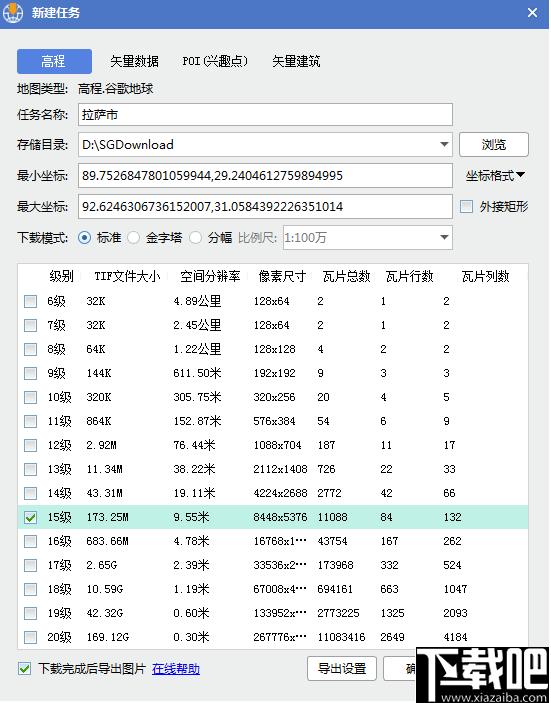Check the 7级 level checkbox
The width and height of the screenshot is (551, 703).
[30, 325]
